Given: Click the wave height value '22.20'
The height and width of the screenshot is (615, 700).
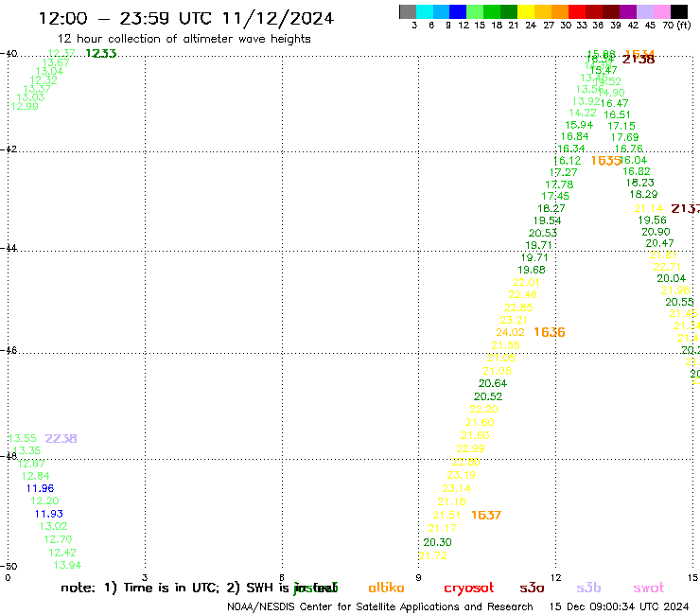Looking at the screenshot, I should tap(484, 409).
